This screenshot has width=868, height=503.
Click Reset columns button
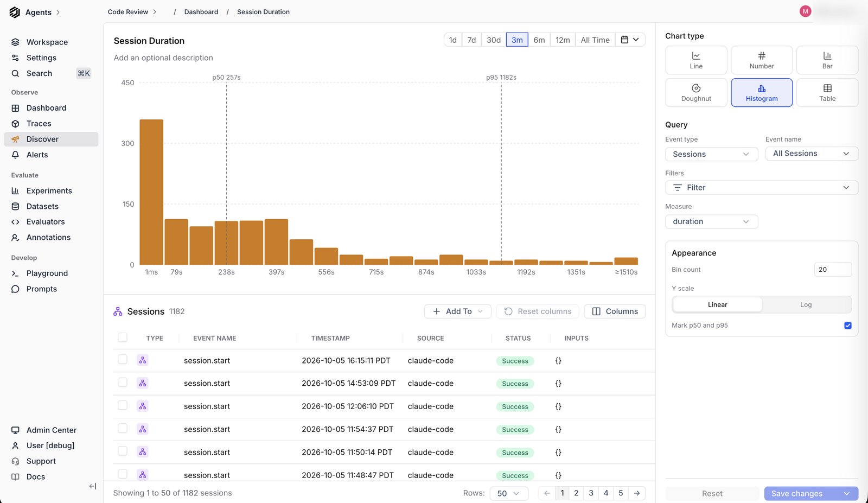tap(538, 311)
